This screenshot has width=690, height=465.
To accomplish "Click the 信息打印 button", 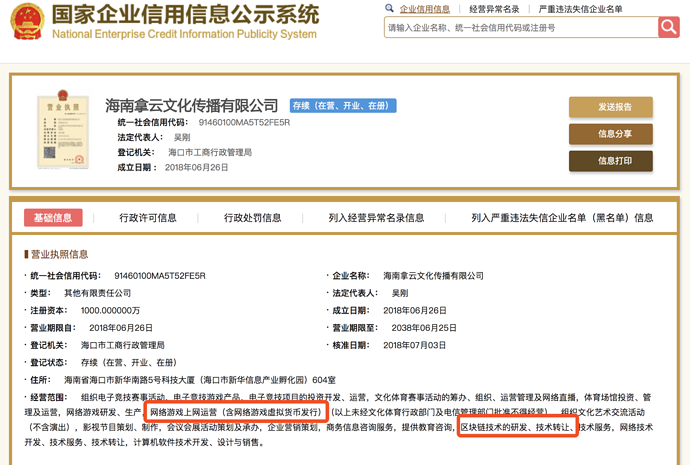I will [610, 161].
